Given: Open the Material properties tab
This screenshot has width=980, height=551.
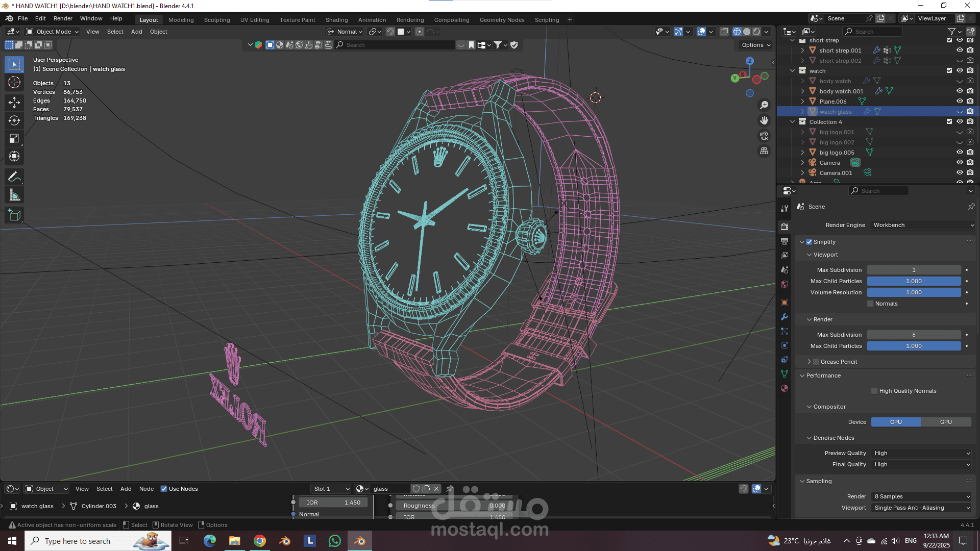Looking at the screenshot, I should pyautogui.click(x=785, y=388).
